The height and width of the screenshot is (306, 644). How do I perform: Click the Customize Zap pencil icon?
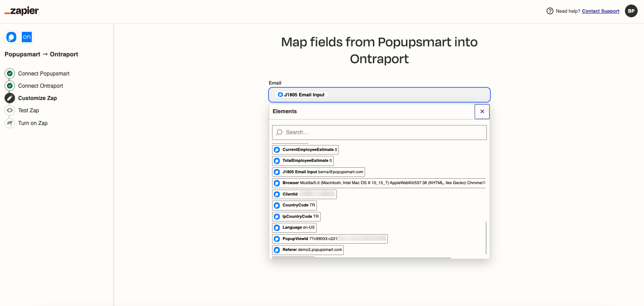(10, 98)
